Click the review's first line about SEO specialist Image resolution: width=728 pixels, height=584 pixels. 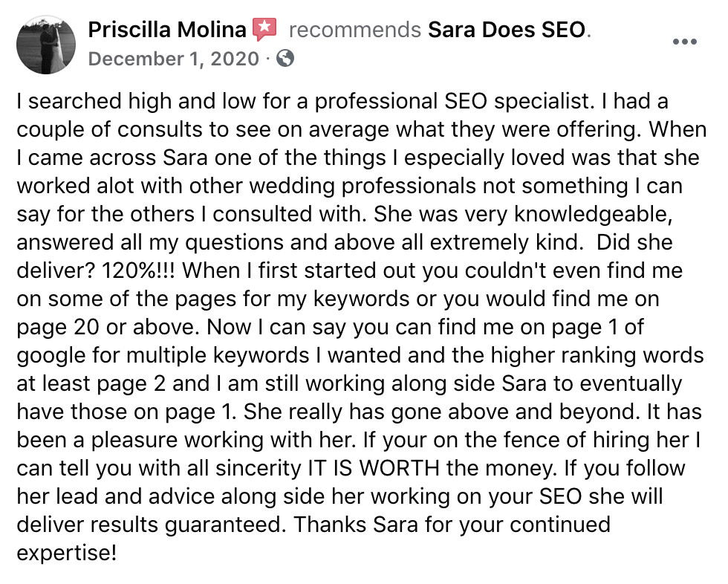point(342,101)
